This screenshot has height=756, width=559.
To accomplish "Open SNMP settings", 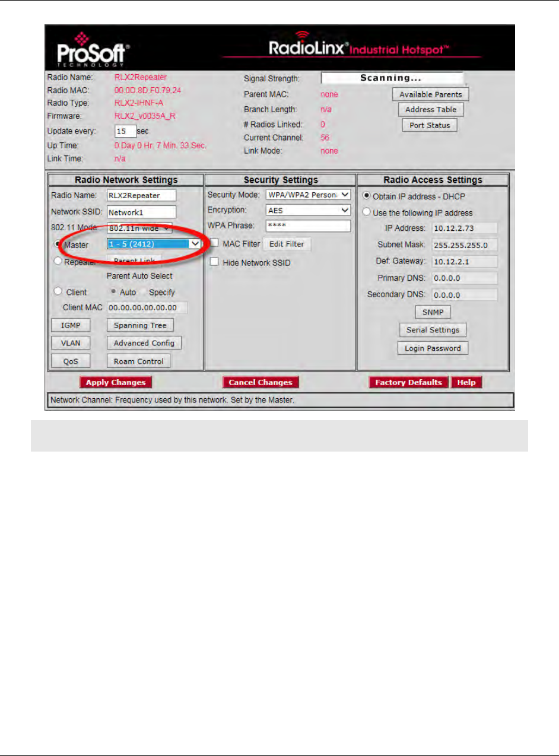I will [x=433, y=312].
